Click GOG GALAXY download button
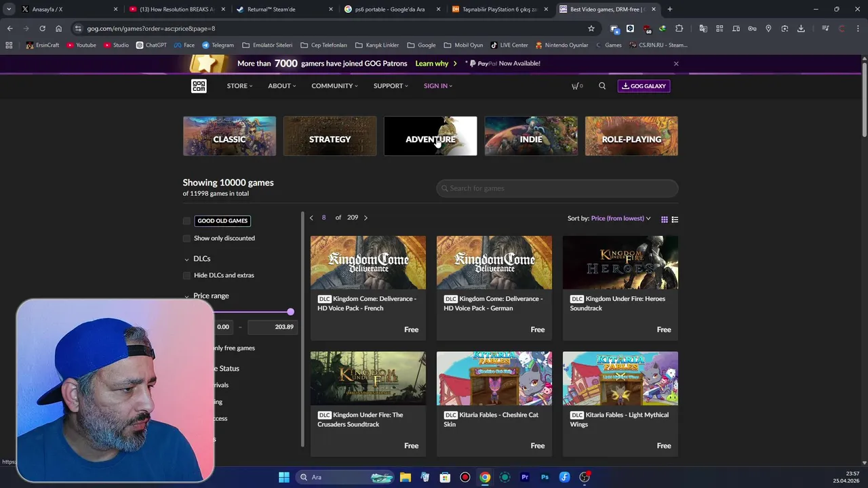Screen dimensions: 868x488 pyautogui.click(x=644, y=86)
